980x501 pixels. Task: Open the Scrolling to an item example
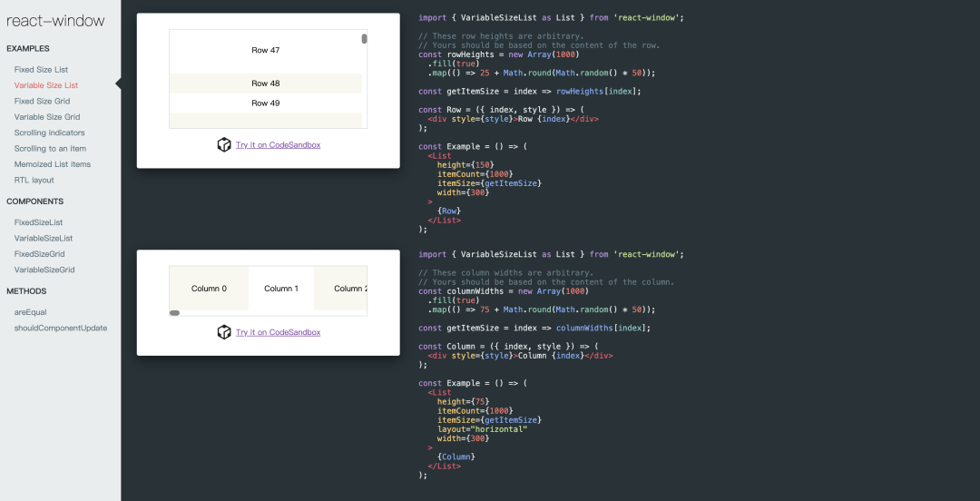(x=50, y=148)
